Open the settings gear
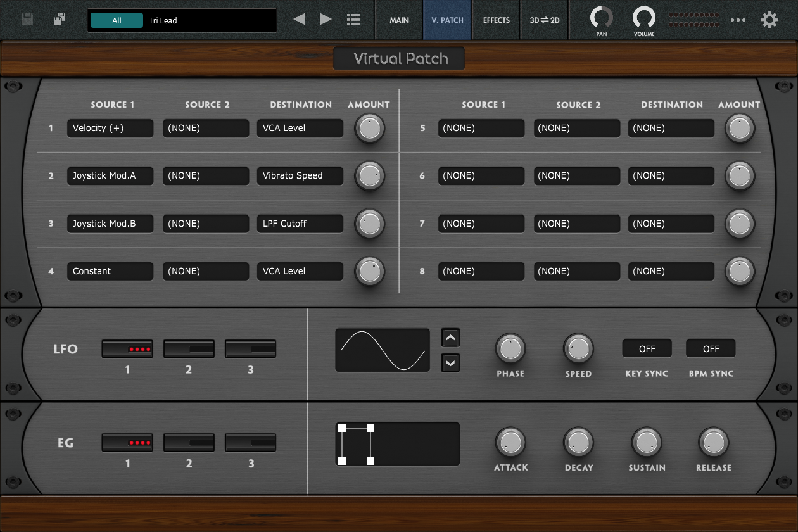 pyautogui.click(x=769, y=20)
